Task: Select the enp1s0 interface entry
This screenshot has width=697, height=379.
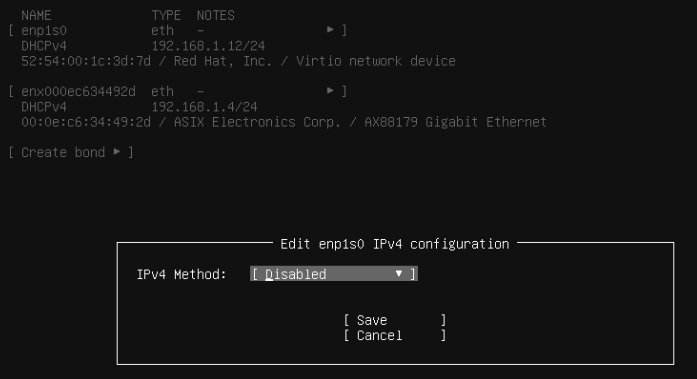Action: 178,30
